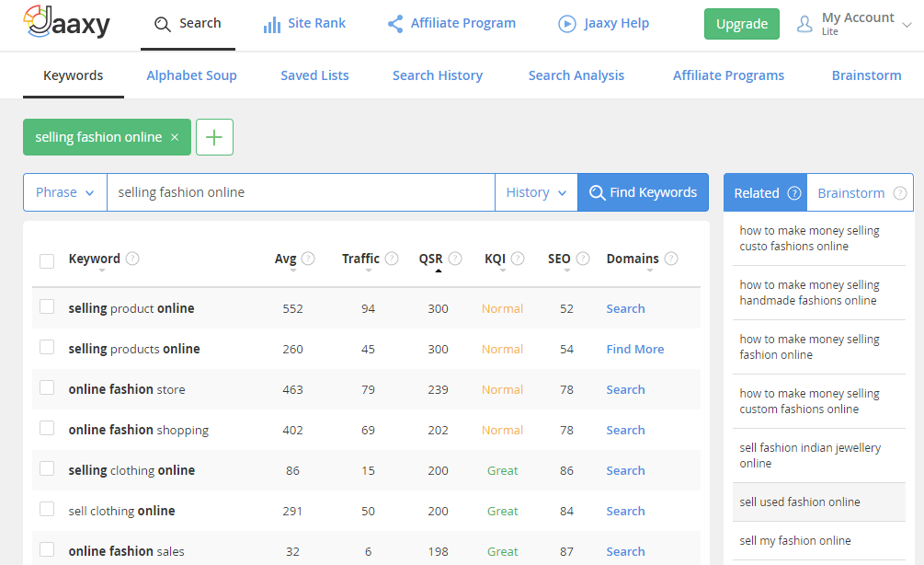
Task: Open the Phrase match type dropdown
Action: [65, 192]
